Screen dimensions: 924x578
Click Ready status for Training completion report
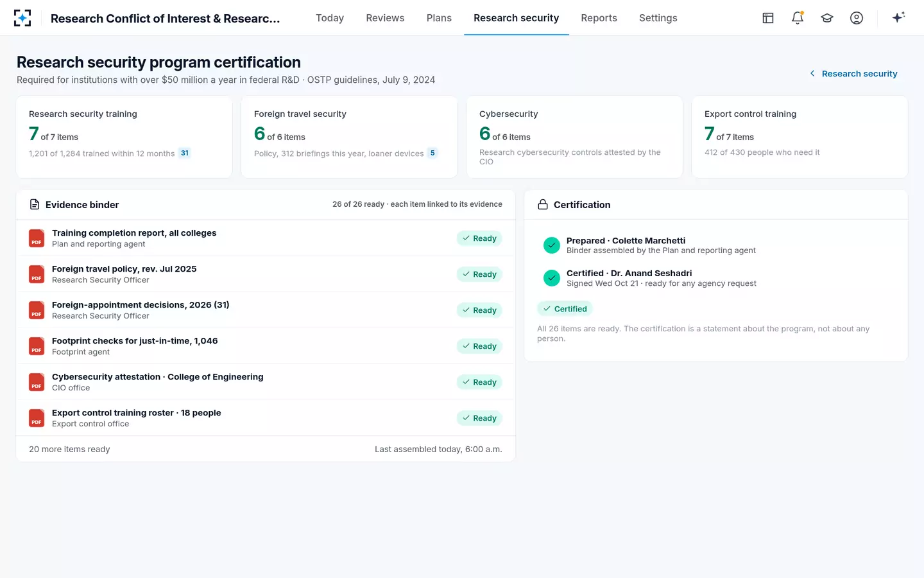(x=479, y=238)
